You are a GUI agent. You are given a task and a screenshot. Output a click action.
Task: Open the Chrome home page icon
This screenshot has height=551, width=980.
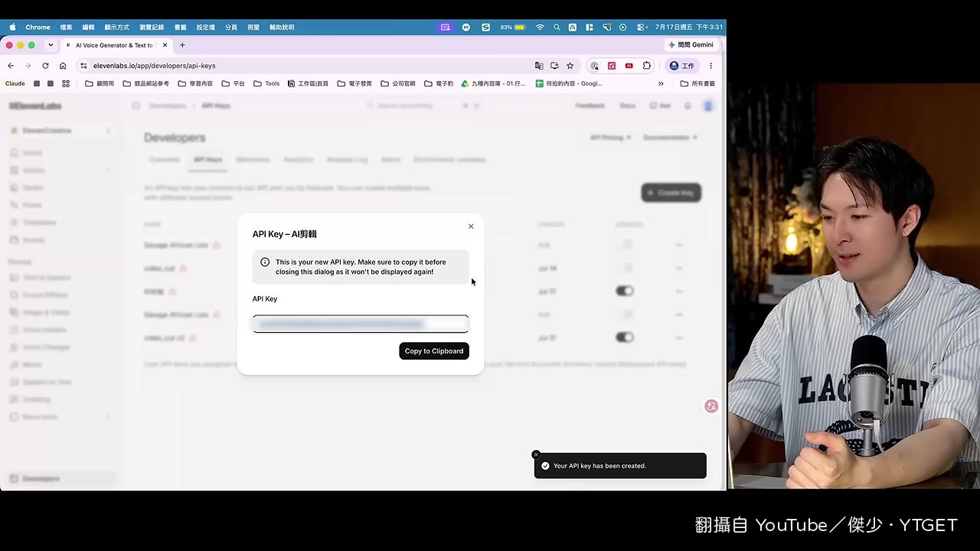(x=63, y=66)
